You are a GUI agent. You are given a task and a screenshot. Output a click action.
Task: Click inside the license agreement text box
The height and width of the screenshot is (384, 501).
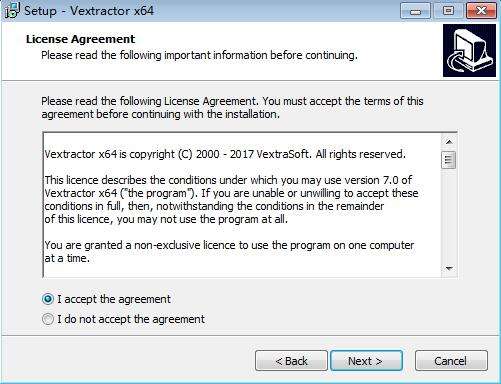242,205
